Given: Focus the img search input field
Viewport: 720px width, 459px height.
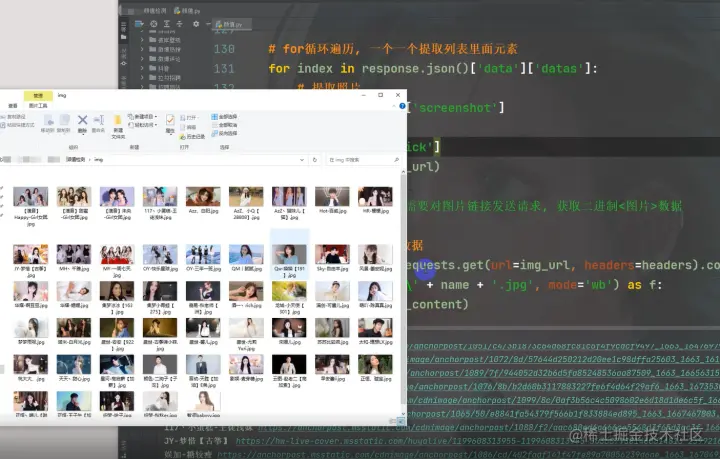Looking at the screenshot, I should [x=363, y=160].
